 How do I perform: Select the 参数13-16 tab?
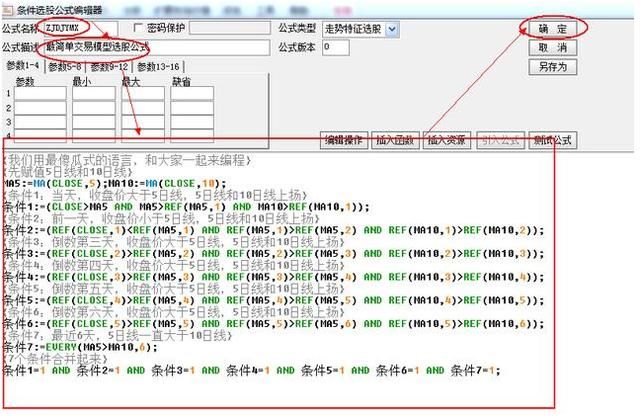tap(160, 66)
